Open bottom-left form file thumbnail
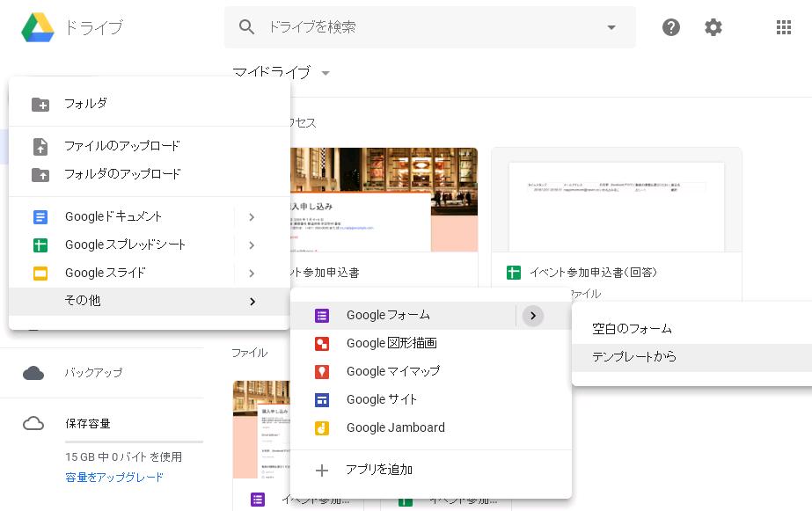The image size is (812, 511). tap(261, 430)
